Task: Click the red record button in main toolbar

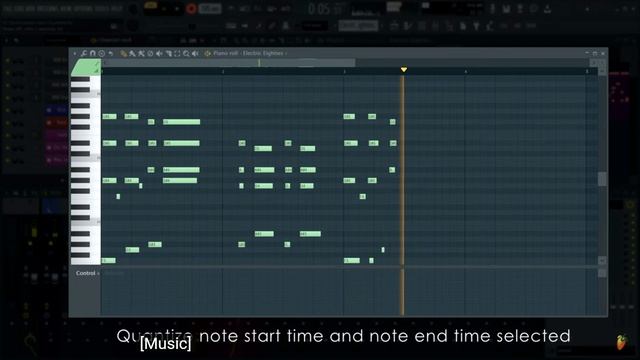Action: (x=191, y=9)
